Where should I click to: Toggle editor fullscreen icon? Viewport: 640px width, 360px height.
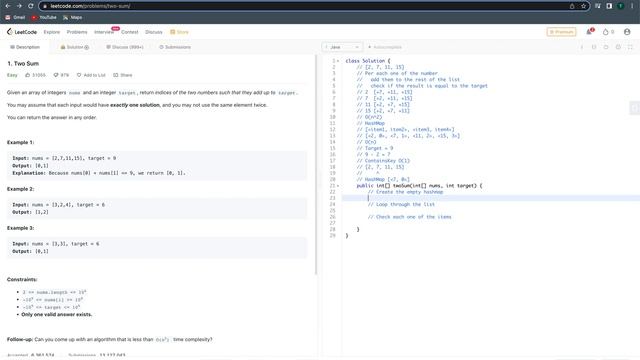pyautogui.click(x=630, y=47)
